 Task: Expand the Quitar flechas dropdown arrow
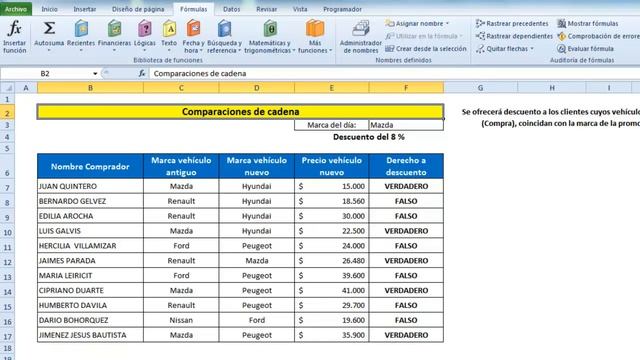point(531,49)
